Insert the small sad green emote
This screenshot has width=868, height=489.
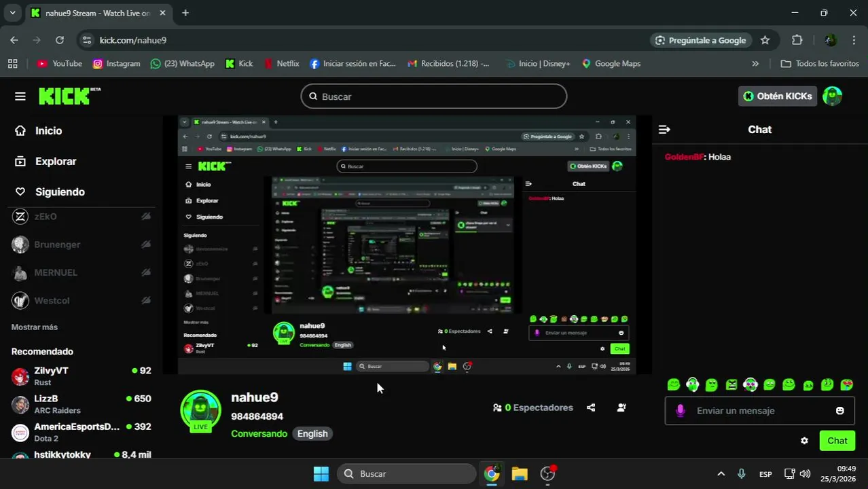point(808,385)
